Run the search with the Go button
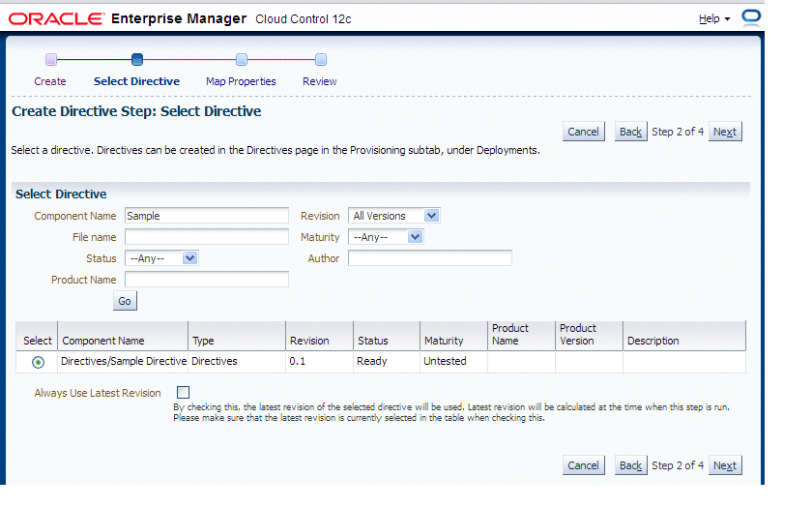The width and height of the screenshot is (812, 508). (125, 301)
